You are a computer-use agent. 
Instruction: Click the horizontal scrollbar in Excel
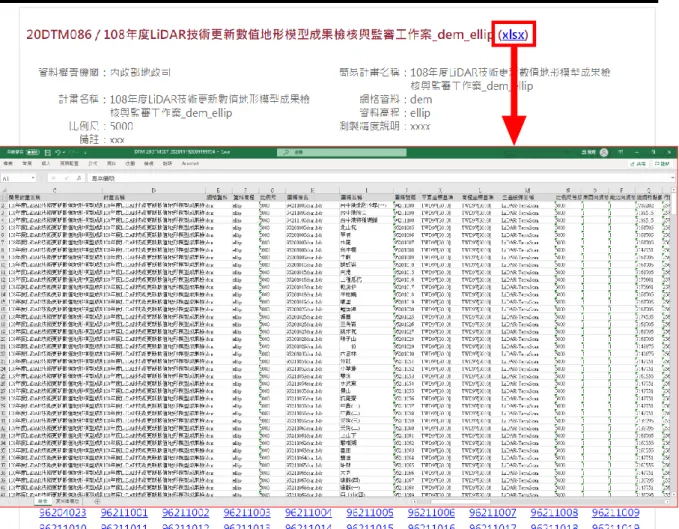pyautogui.click(x=460, y=502)
